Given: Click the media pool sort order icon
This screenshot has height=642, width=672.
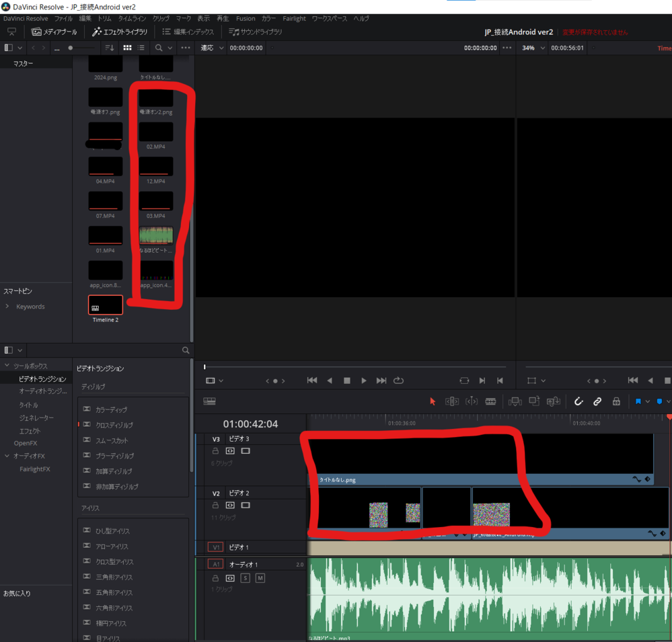Looking at the screenshot, I should click(110, 48).
